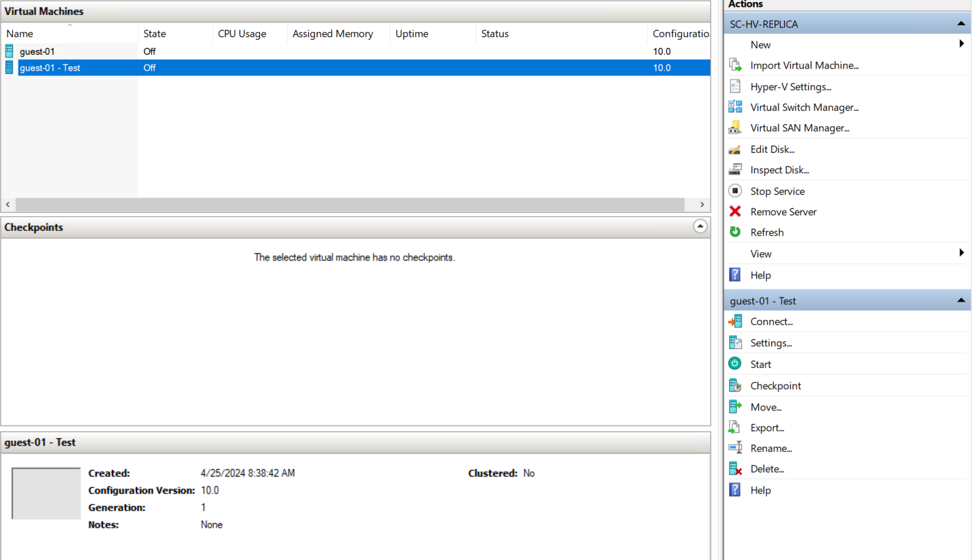Select the guest-01 virtual machine name
The image size is (972, 560).
(x=37, y=51)
